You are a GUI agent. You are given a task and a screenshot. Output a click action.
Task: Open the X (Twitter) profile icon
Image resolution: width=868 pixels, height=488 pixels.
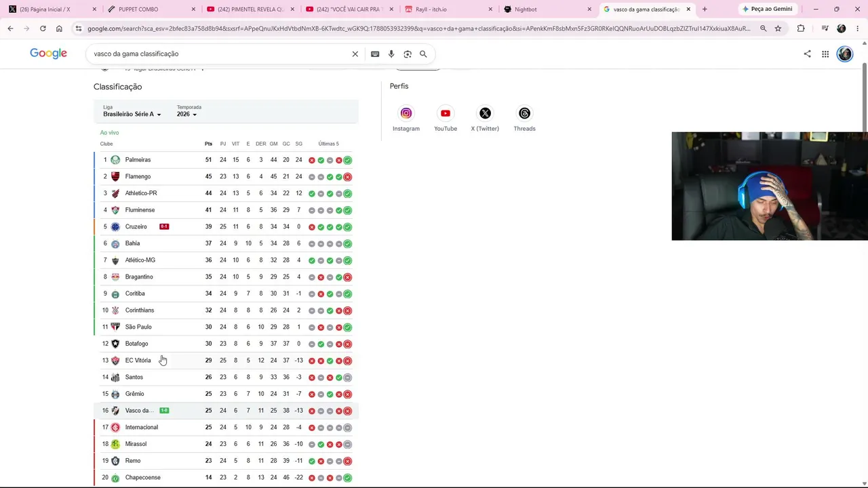485,113
